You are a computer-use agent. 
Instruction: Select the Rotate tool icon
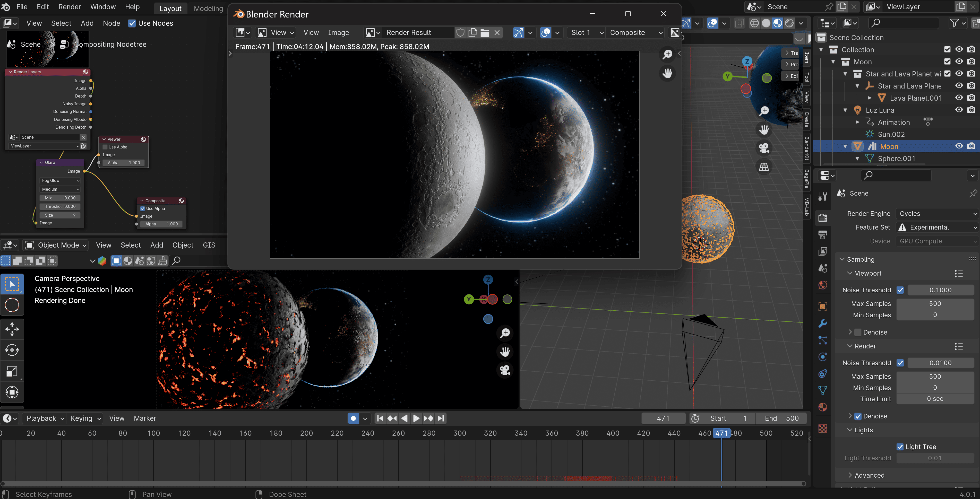tap(12, 350)
